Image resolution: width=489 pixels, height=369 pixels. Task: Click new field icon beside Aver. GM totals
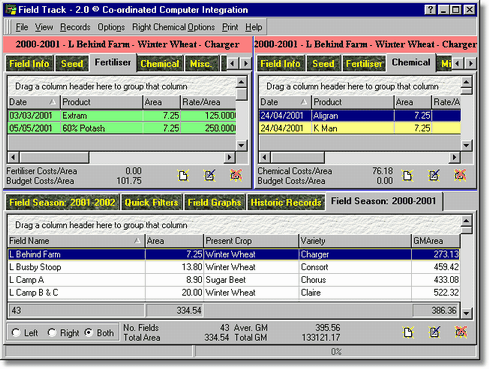[x=408, y=332]
